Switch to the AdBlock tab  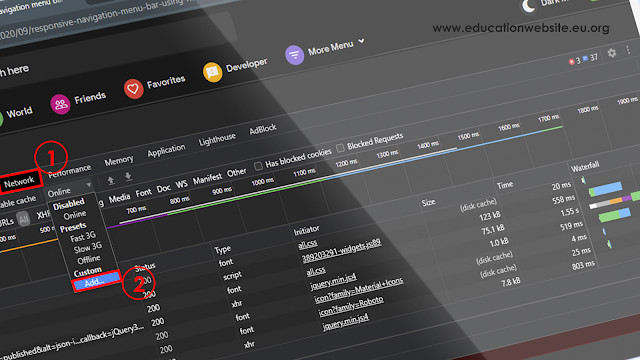click(x=263, y=130)
